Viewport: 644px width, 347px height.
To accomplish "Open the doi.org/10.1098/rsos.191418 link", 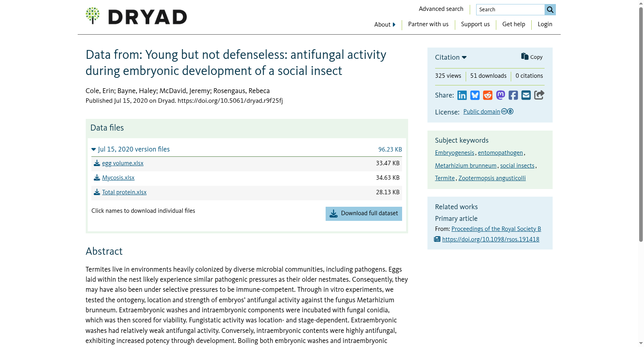I will 491,239.
